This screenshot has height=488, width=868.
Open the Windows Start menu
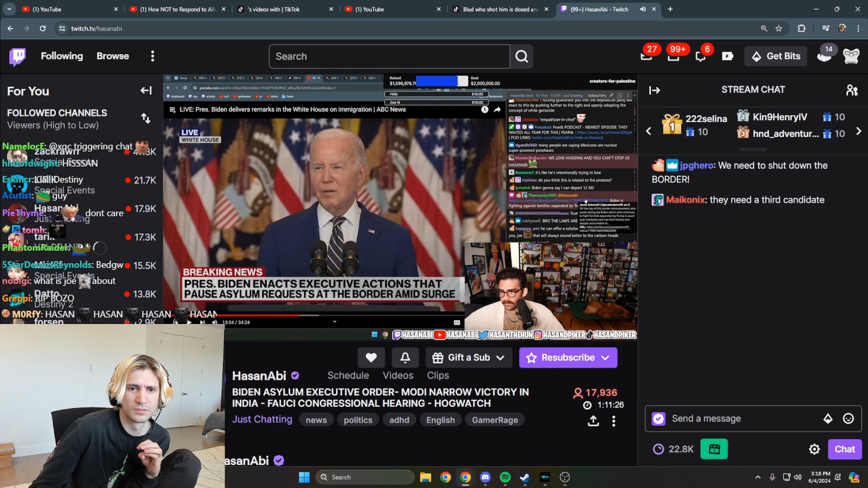(304, 477)
